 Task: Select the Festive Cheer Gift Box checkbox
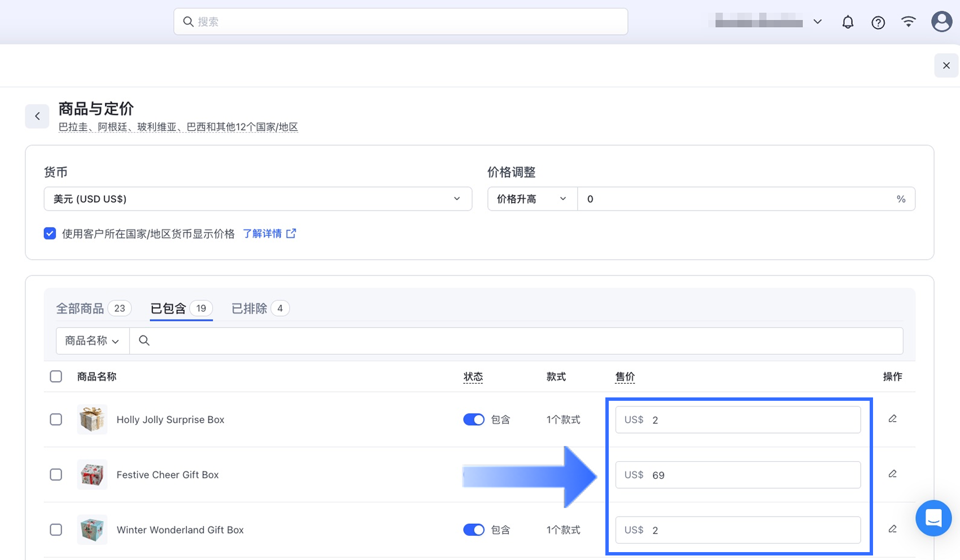coord(56,474)
